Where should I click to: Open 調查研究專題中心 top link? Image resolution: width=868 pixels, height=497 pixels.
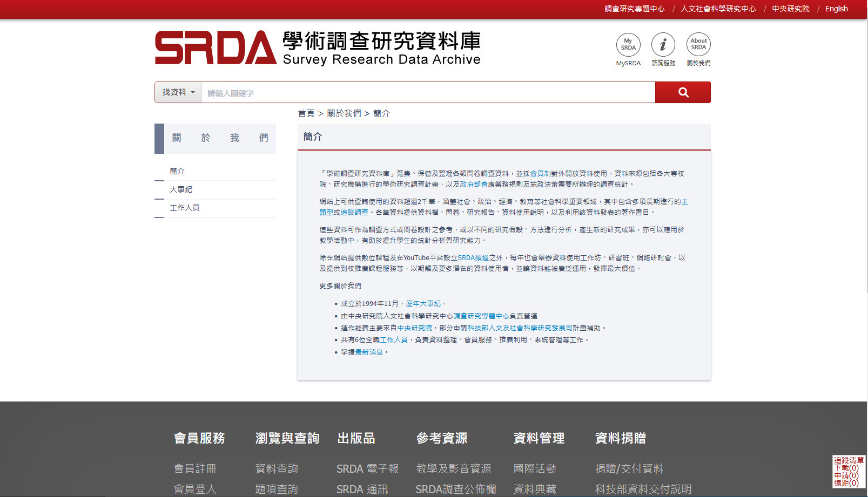pos(634,9)
